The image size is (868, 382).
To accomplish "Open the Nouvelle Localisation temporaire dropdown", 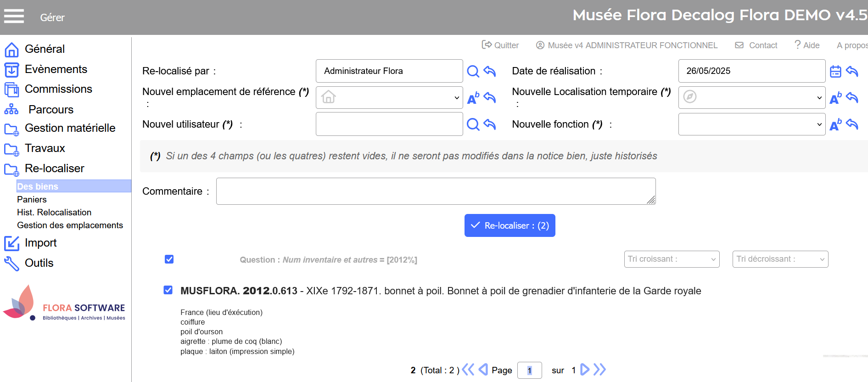I will [x=752, y=97].
